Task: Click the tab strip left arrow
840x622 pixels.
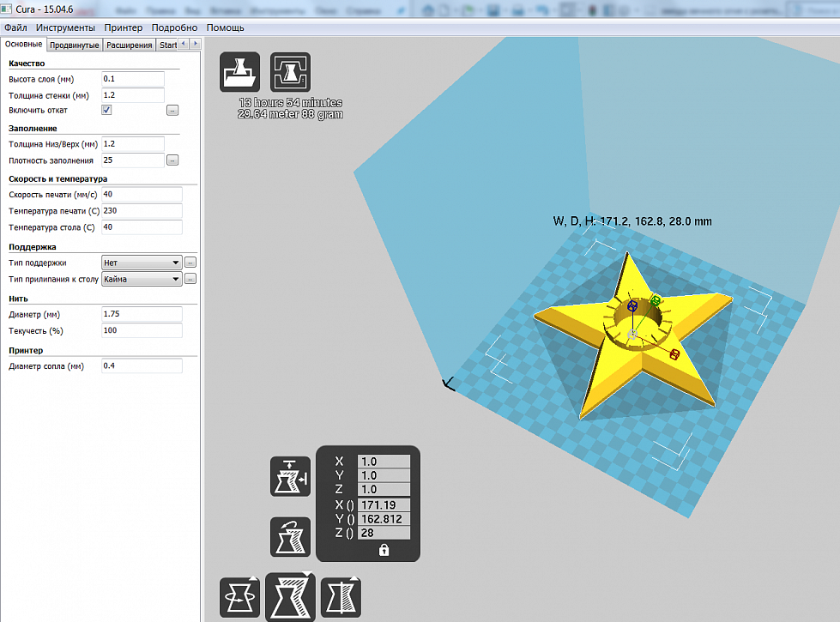Action: click(x=184, y=44)
